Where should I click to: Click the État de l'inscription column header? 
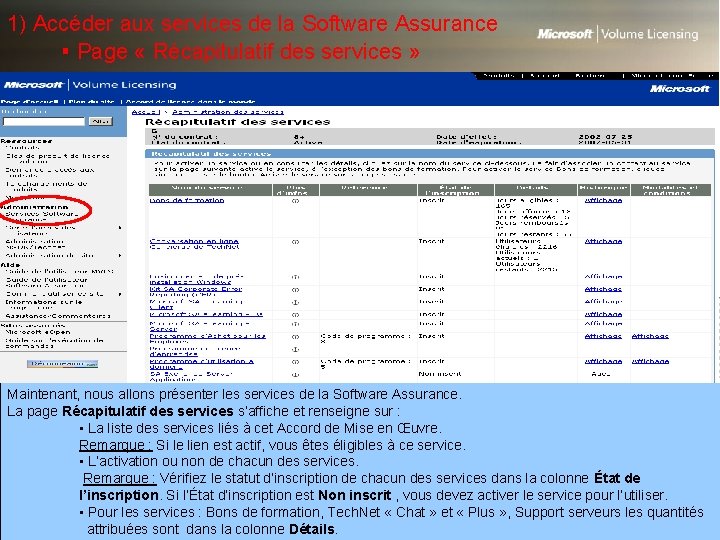tap(456, 190)
